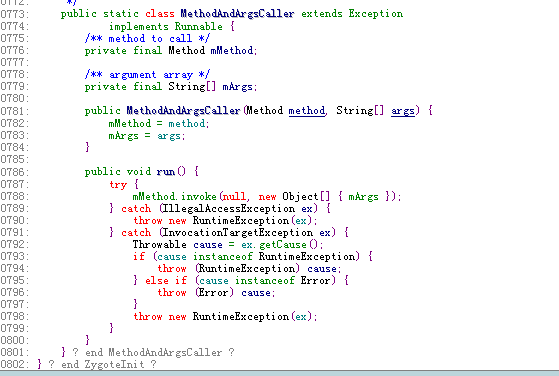Click String[] type on line 0779

(192, 87)
